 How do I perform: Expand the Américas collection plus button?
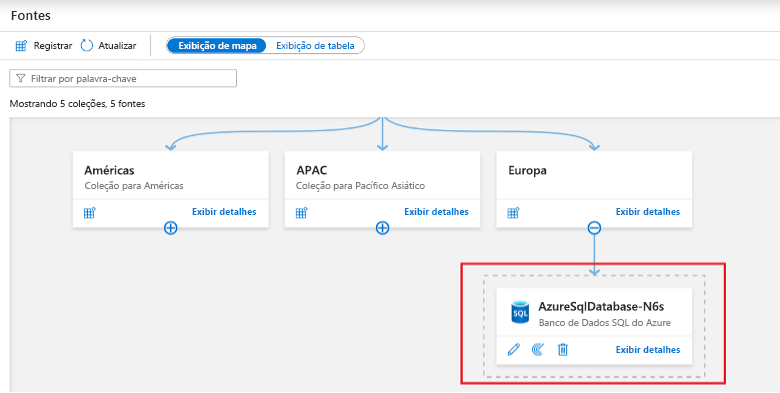(x=171, y=228)
